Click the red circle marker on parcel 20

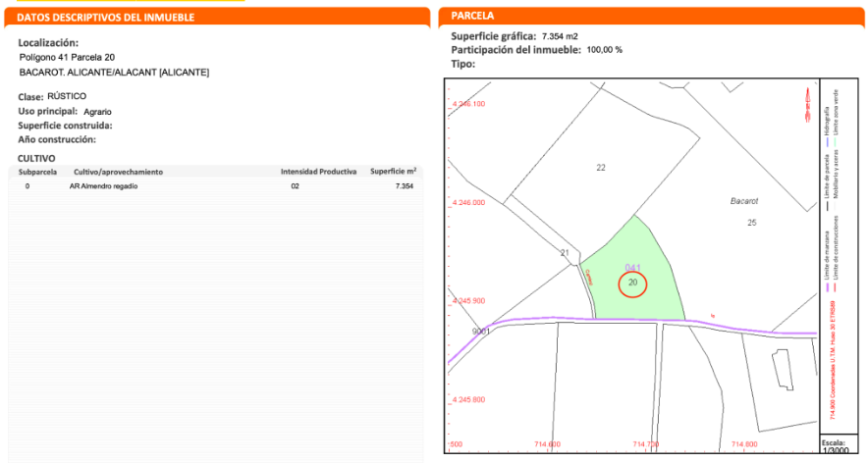[x=632, y=283]
